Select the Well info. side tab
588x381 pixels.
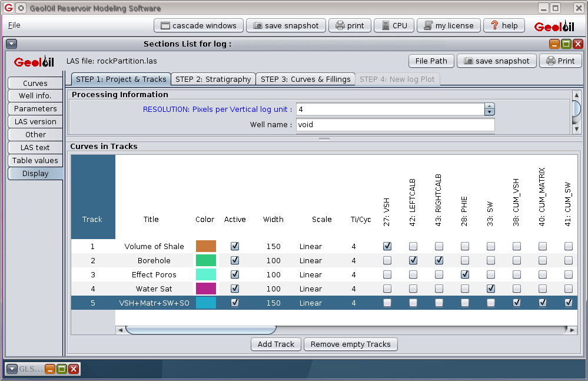pyautogui.click(x=35, y=95)
